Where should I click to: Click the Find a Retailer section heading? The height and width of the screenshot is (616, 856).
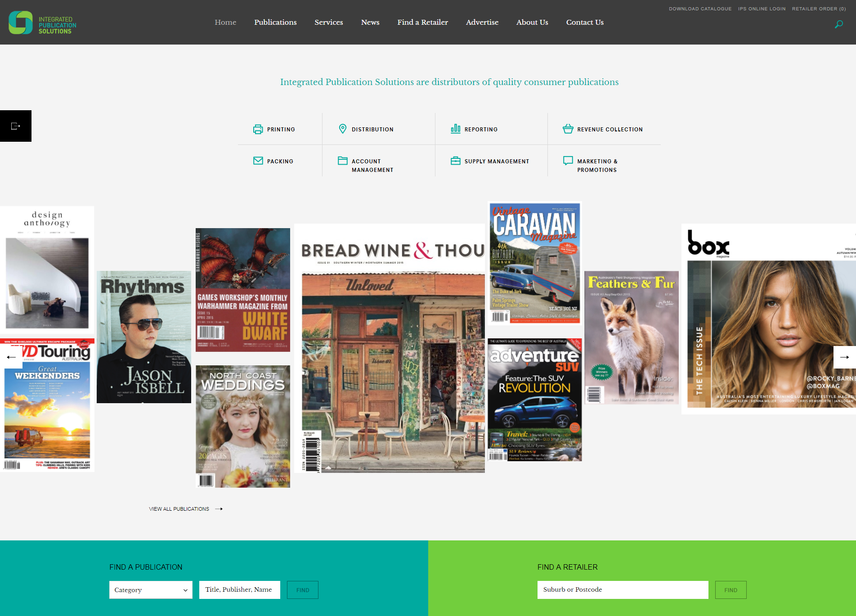568,567
